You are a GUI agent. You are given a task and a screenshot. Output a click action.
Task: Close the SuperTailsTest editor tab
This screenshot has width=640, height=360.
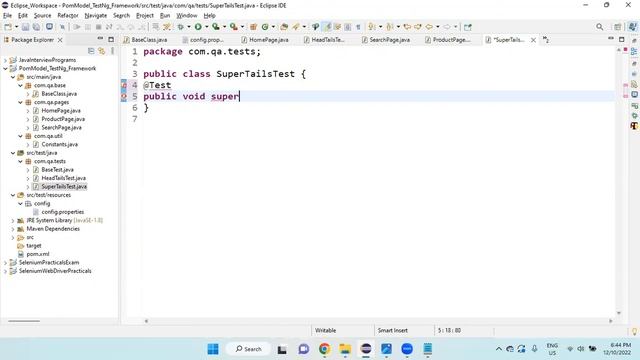click(533, 40)
